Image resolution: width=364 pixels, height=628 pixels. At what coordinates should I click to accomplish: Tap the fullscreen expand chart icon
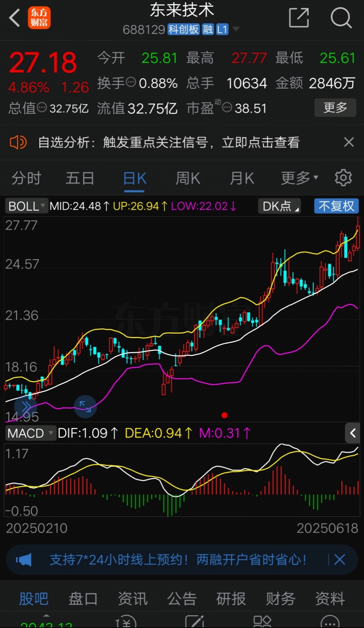[x=85, y=407]
